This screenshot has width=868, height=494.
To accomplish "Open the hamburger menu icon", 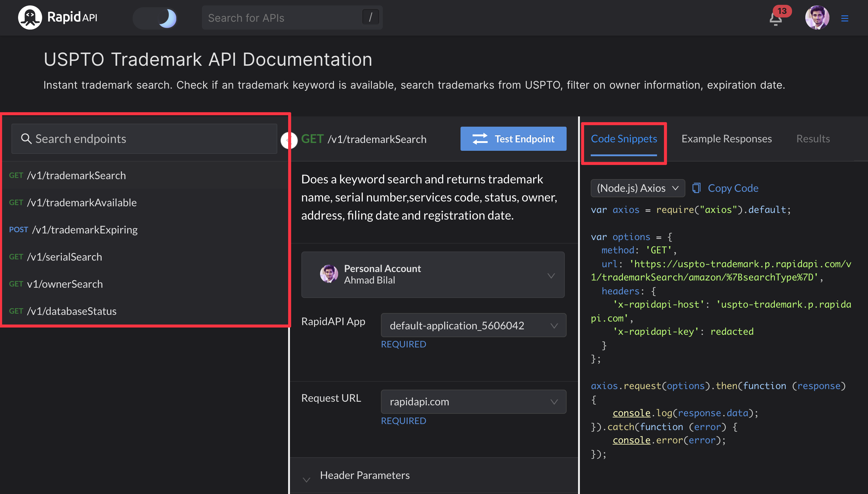I will click(844, 18).
